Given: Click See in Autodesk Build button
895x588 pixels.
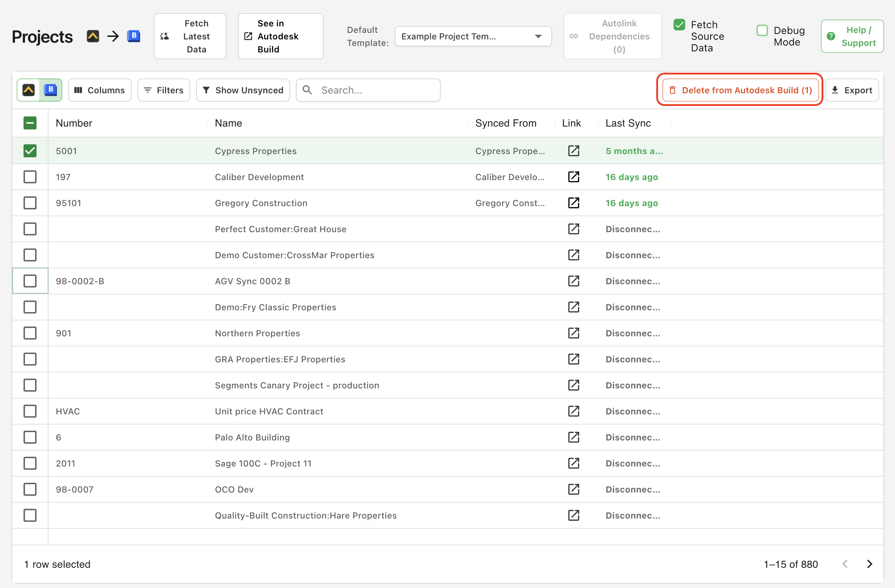Looking at the screenshot, I should (x=280, y=36).
